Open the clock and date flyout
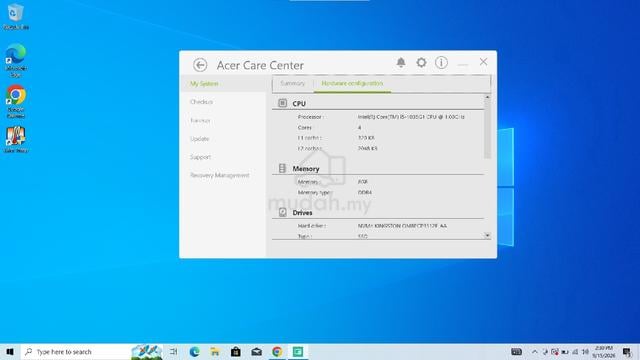640x360 pixels. [x=604, y=351]
